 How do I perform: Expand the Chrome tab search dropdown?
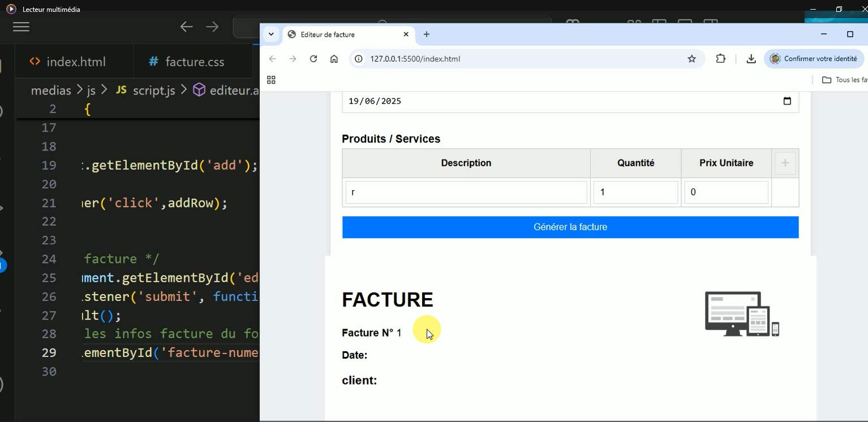click(271, 35)
